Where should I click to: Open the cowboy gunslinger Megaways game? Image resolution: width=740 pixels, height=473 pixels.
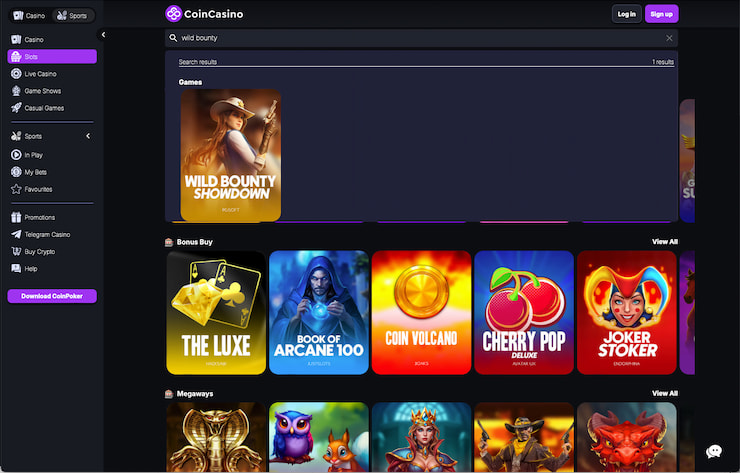(x=524, y=437)
